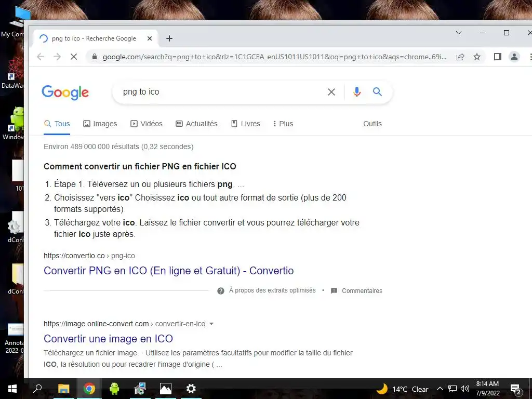Click the extraits optimisés help question icon

220,291
